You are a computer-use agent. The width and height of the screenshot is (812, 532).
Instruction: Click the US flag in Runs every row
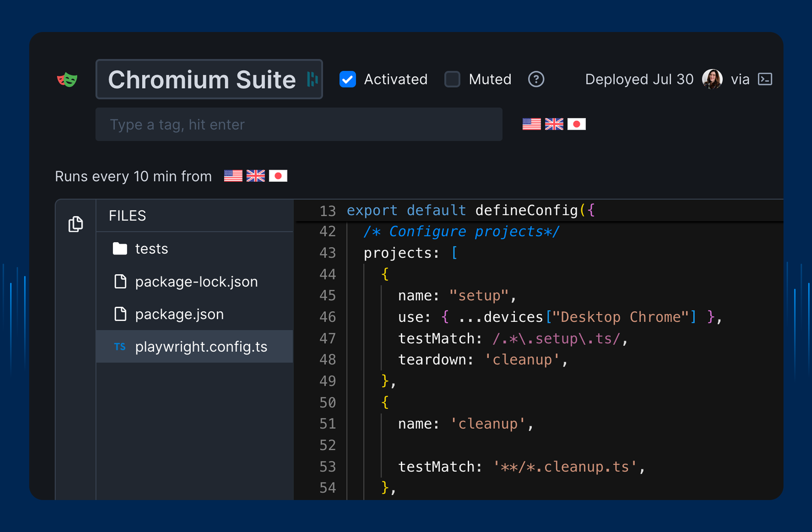tap(233, 176)
